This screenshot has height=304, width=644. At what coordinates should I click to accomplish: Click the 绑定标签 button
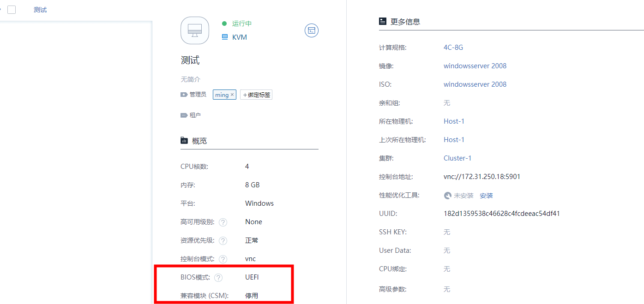256,95
